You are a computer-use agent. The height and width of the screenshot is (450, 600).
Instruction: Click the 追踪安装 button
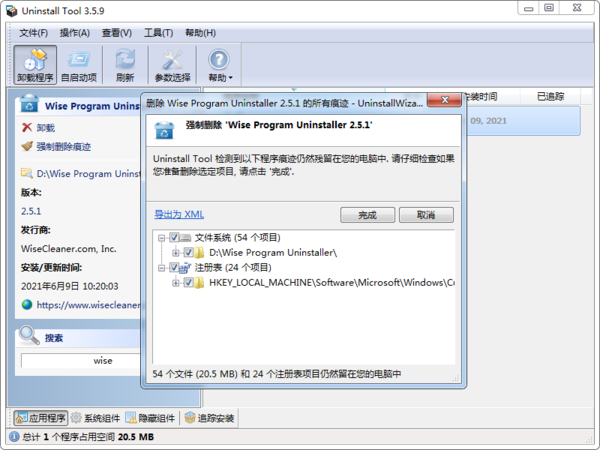209,418
